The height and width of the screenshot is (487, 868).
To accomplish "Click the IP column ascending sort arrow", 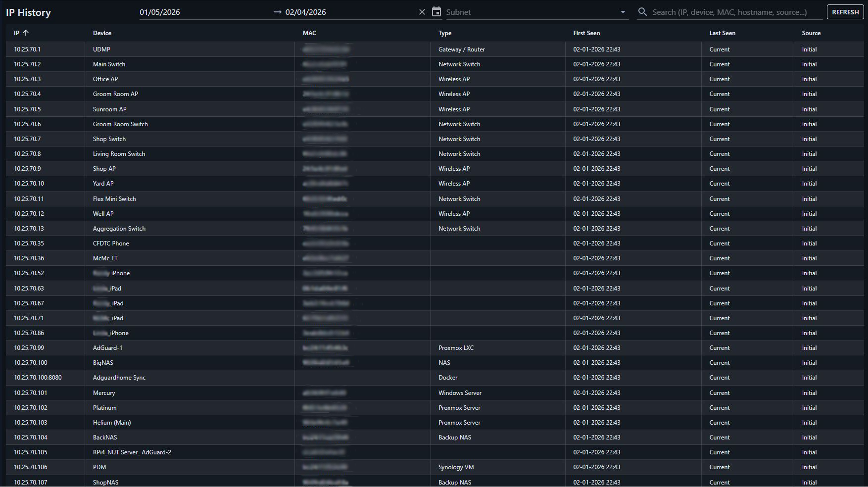I will [x=26, y=33].
